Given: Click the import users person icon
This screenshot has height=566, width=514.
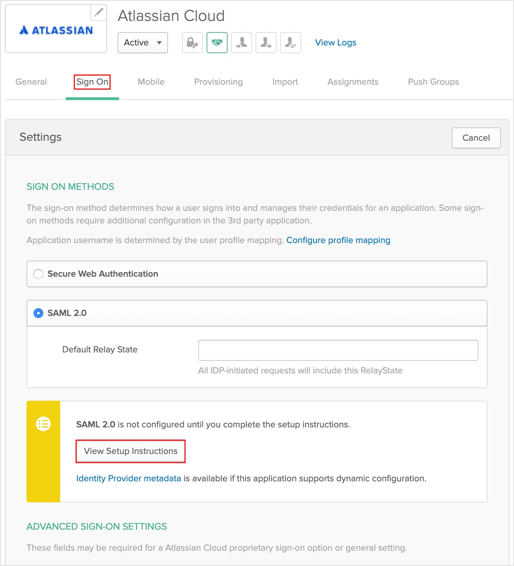Looking at the screenshot, I should (241, 43).
